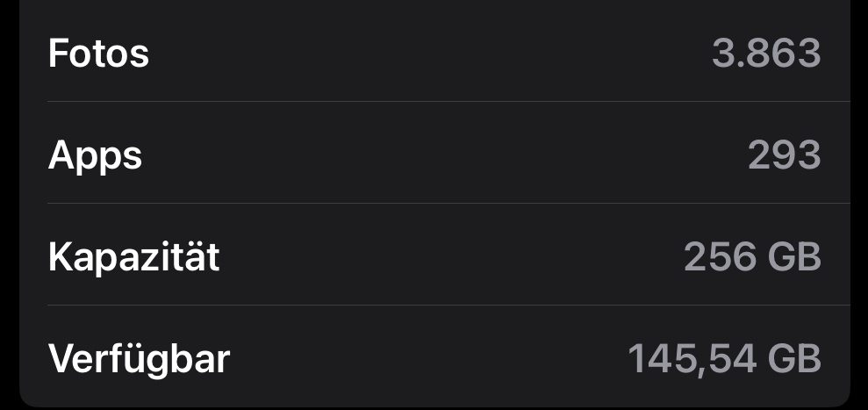The height and width of the screenshot is (410, 868).
Task: Click the number next to Apps
Action: (x=784, y=156)
